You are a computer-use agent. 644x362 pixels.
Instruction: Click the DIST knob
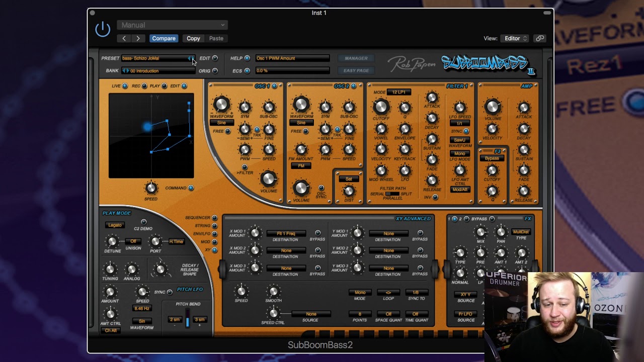click(349, 191)
